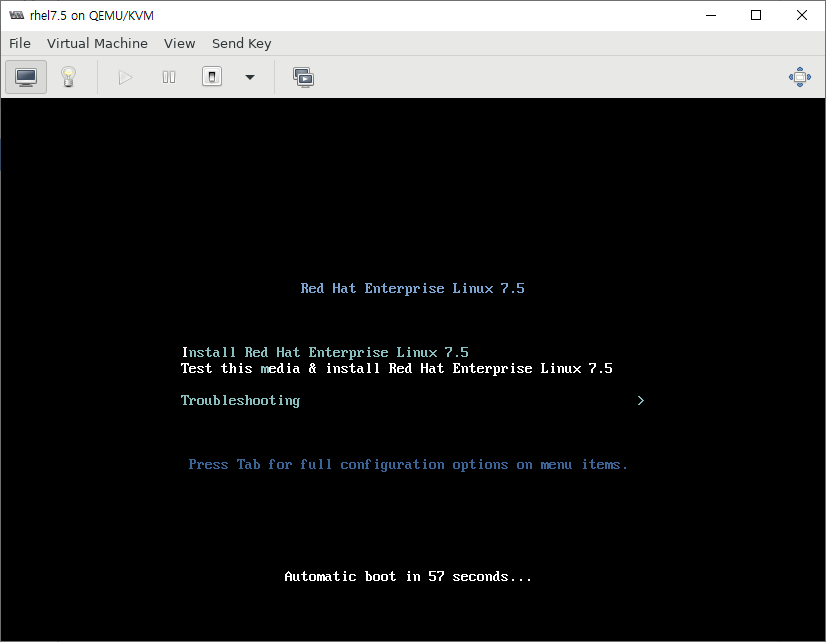
Task: Click the Press Tab configuration hint text
Action: click(408, 465)
